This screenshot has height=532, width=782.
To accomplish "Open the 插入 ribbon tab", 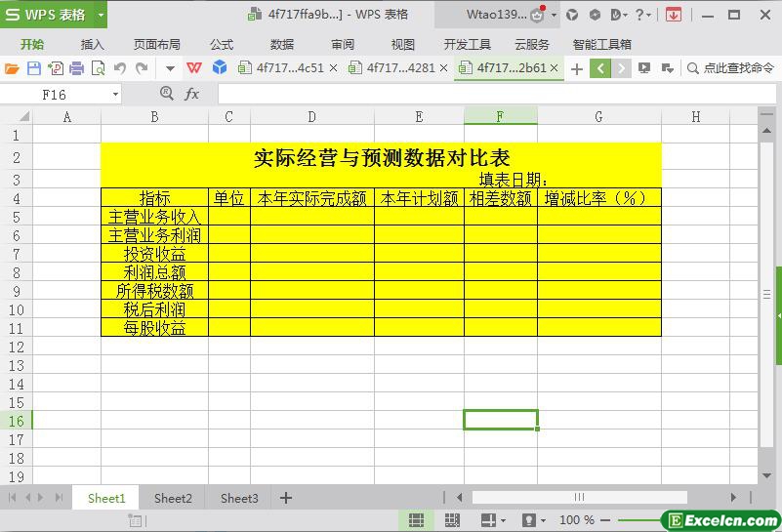I will [x=93, y=44].
